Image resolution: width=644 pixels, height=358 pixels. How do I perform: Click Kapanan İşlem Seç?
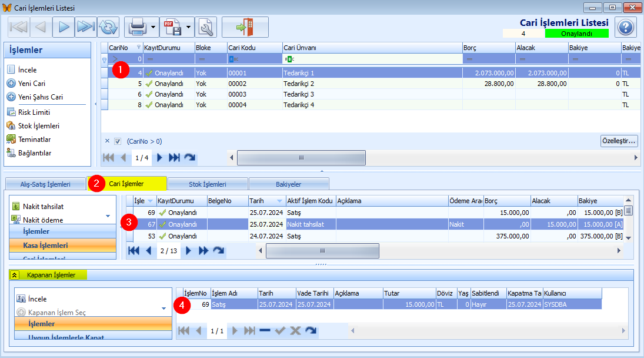(x=56, y=313)
